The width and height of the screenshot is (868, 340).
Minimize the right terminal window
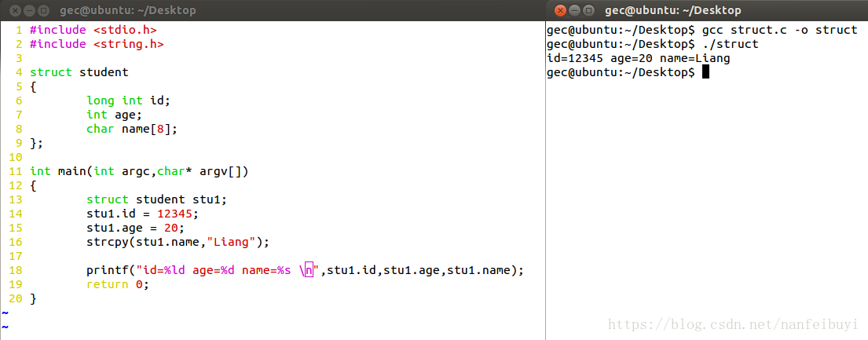point(574,10)
